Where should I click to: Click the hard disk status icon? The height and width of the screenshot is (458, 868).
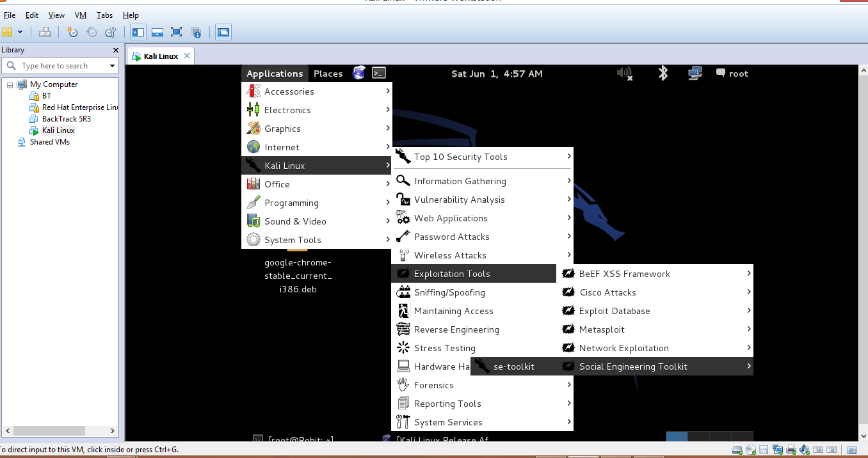738,450
